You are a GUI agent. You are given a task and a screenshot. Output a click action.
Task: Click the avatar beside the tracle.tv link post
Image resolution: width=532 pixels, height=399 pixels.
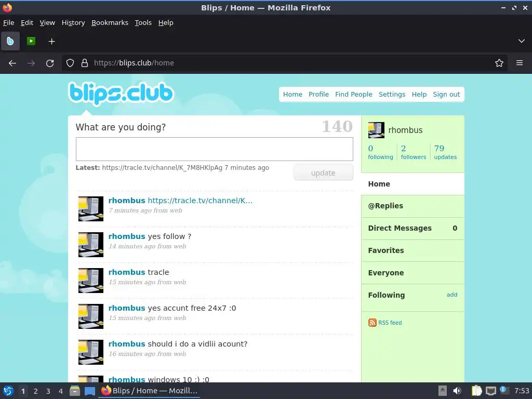coord(91,209)
